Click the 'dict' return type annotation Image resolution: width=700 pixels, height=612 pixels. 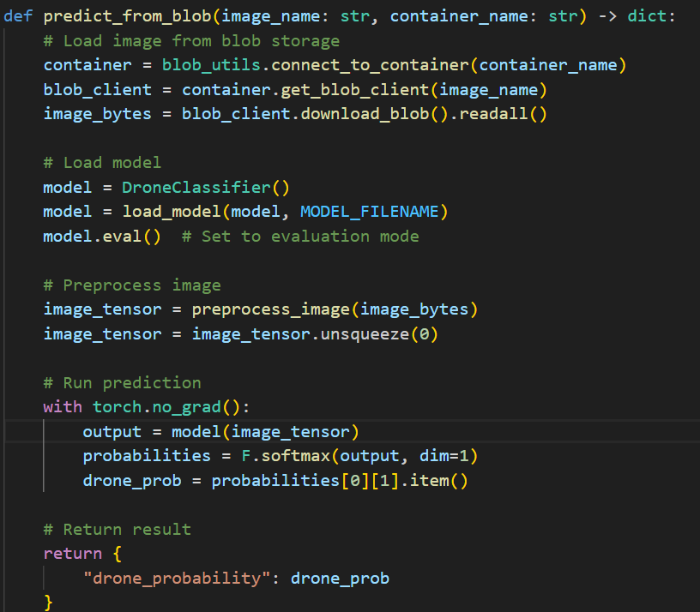(647, 16)
